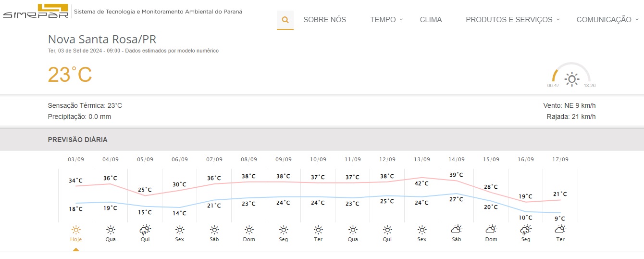The width and height of the screenshot is (644, 259).
Task: Click the 9°C minimum temperature label
Action: point(560,219)
